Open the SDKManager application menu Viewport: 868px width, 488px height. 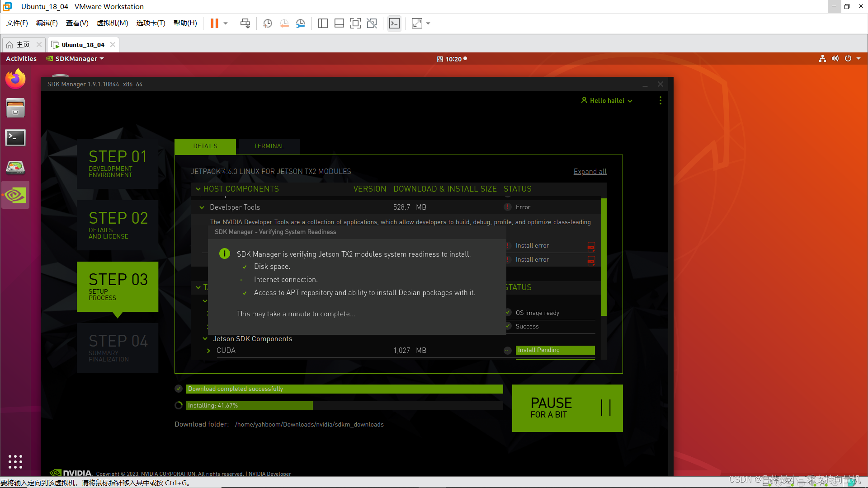(75, 59)
